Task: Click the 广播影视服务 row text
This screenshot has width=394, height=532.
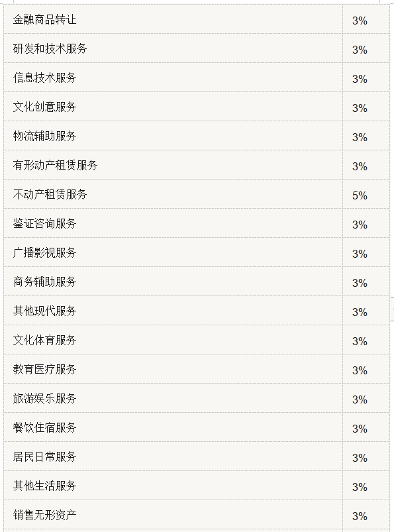Action: 44,253
